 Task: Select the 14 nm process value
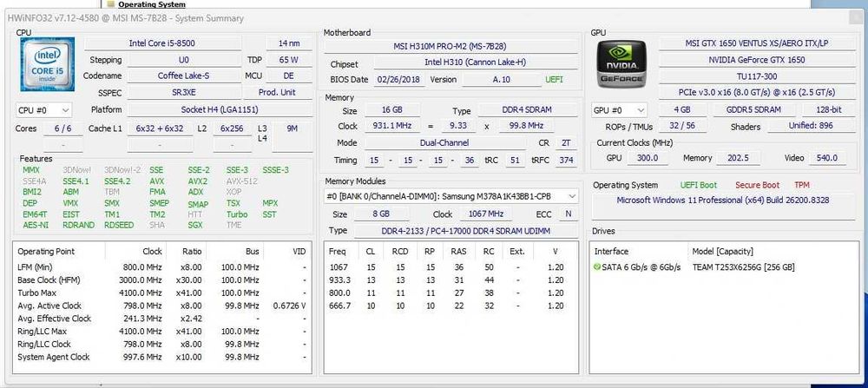(x=289, y=43)
